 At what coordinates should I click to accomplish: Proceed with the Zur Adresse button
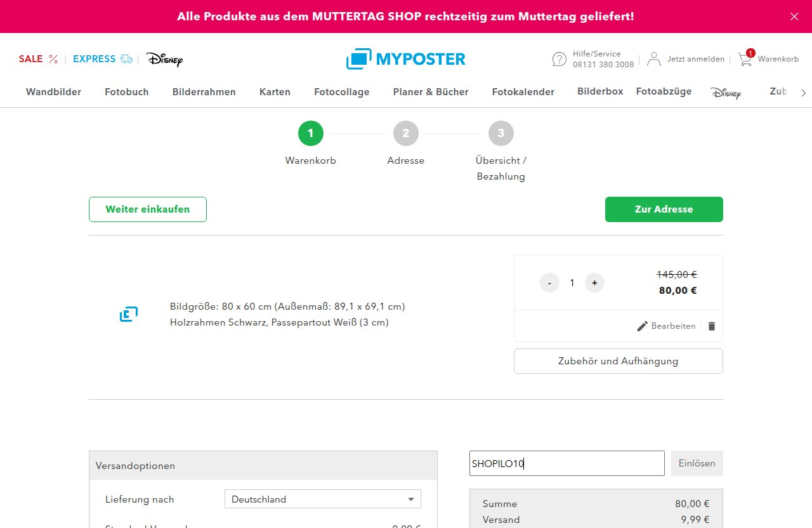coord(664,209)
